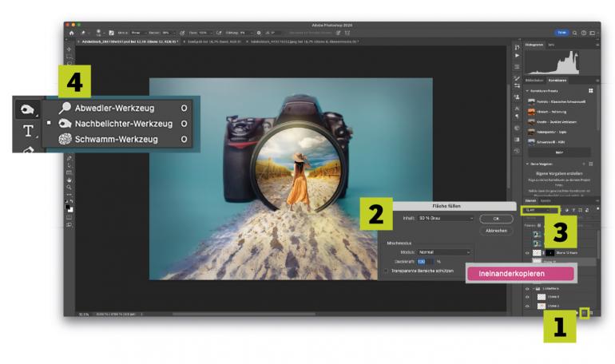Click the Deckkraft percentage input field
The width and height of the screenshot is (615, 364).
423,261
